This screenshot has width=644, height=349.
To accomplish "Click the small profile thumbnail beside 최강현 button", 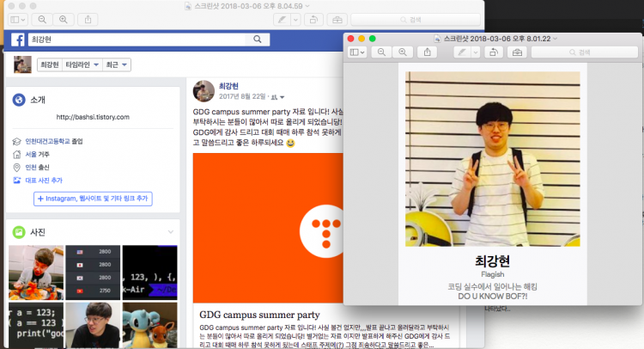I will 22,64.
